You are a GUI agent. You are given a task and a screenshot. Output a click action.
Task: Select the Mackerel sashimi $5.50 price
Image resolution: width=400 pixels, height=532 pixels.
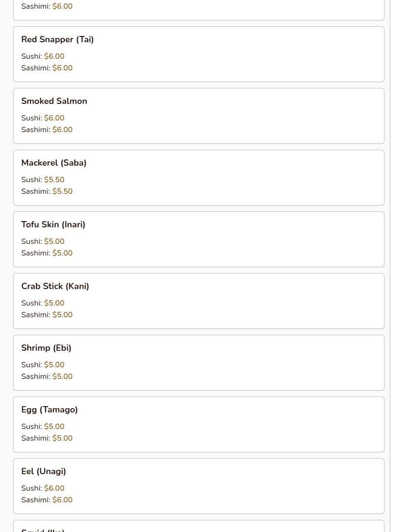pos(62,191)
